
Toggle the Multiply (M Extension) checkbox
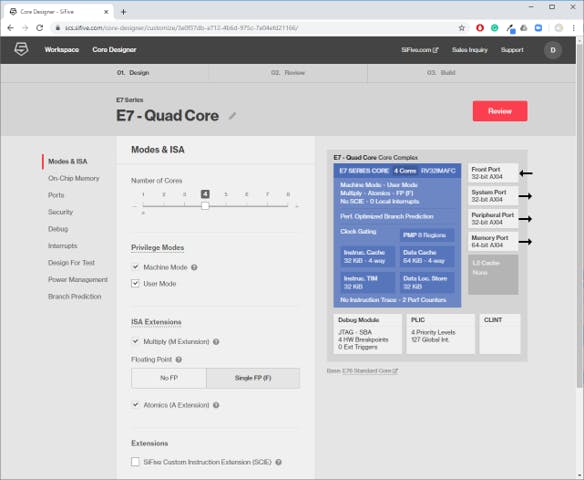[x=135, y=341]
